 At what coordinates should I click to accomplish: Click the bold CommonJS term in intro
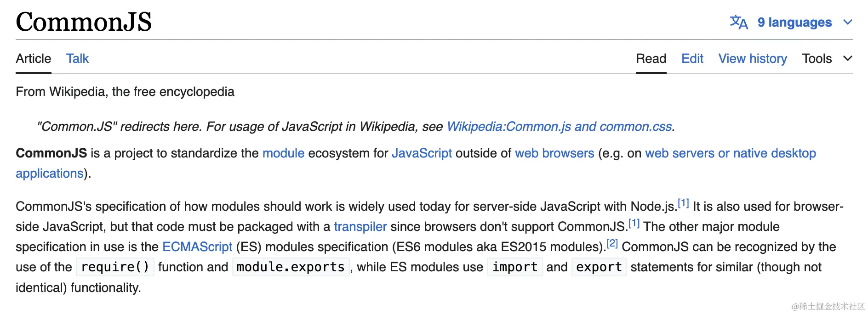(x=51, y=153)
